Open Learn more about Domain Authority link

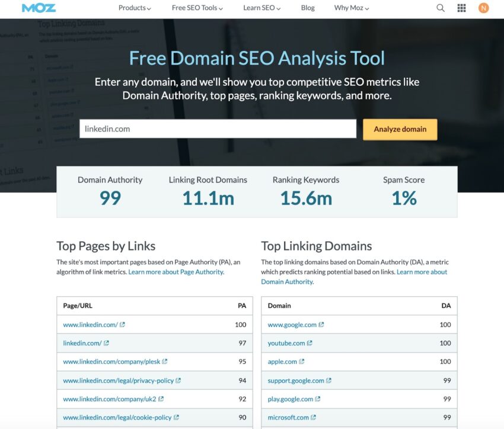[353, 277]
